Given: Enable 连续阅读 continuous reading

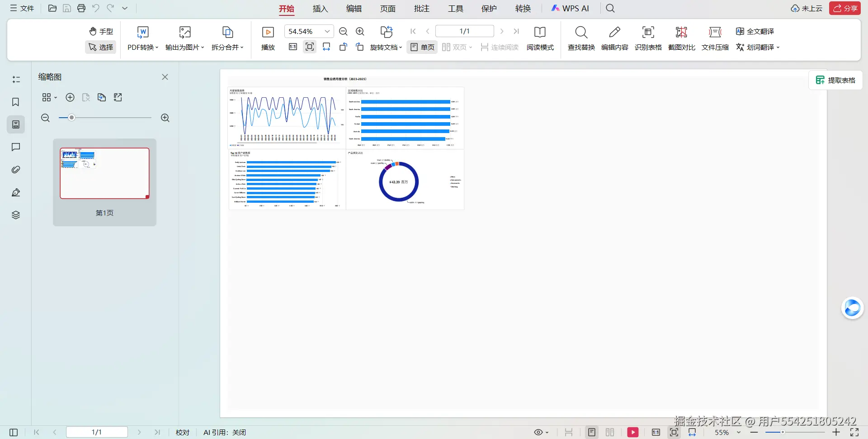Looking at the screenshot, I should 500,47.
